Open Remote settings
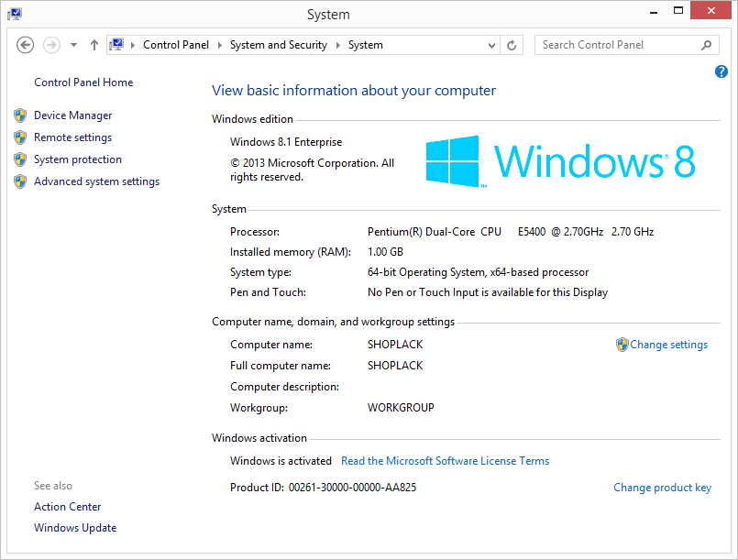The width and height of the screenshot is (738, 560). click(73, 137)
